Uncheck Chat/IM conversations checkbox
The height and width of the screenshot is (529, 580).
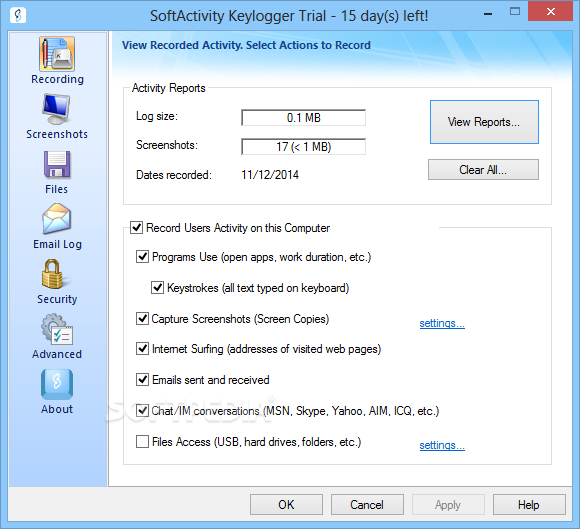click(x=142, y=410)
